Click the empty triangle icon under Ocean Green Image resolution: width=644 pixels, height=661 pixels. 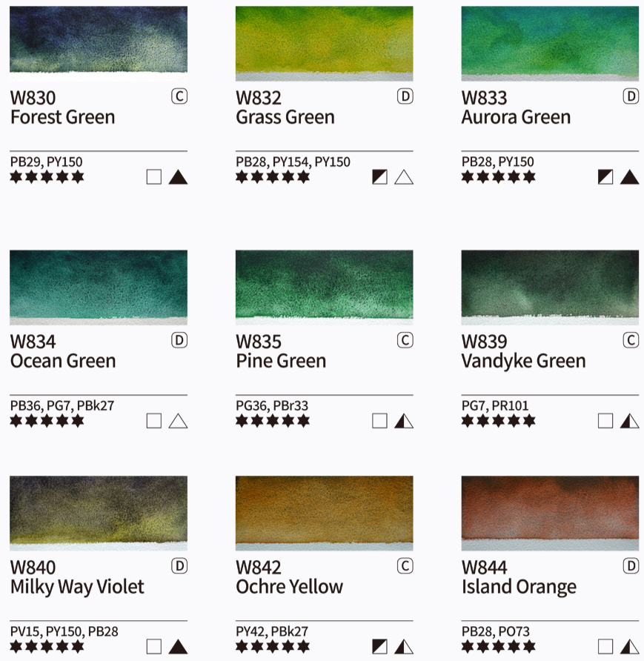178,421
